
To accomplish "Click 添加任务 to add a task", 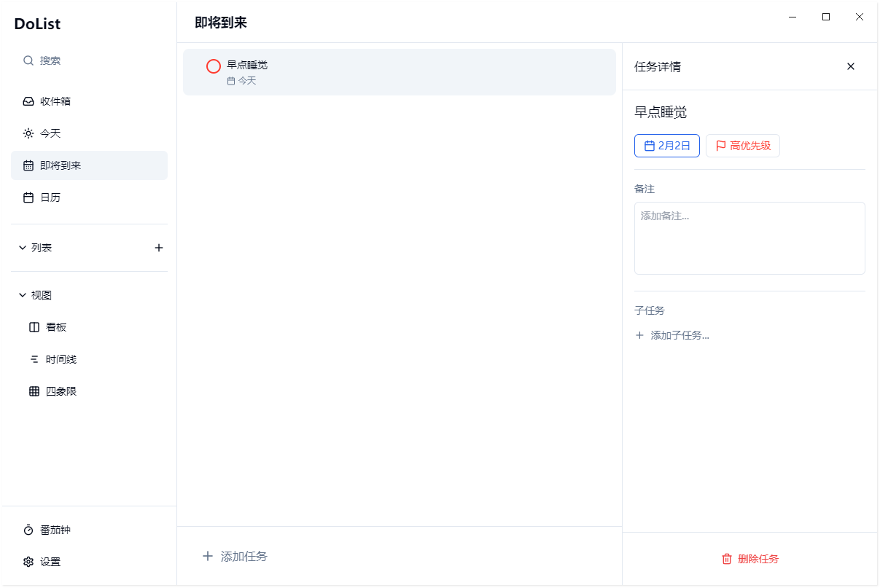I will (235, 556).
